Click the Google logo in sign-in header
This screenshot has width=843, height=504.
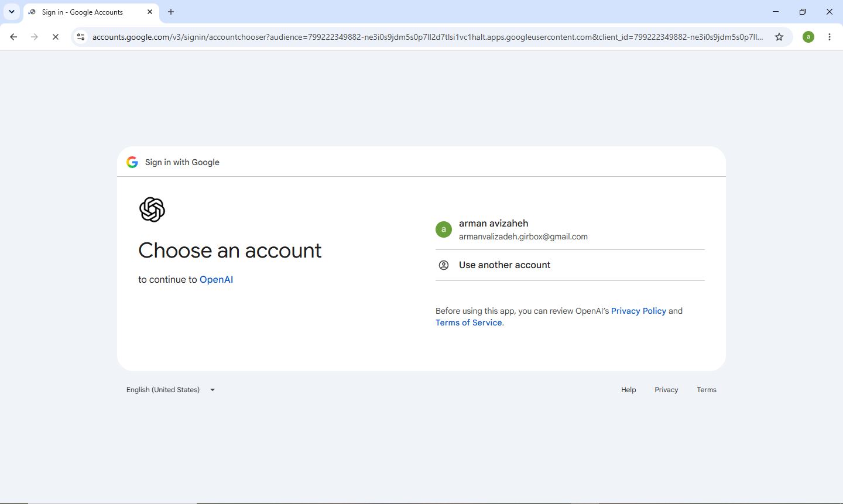[132, 162]
